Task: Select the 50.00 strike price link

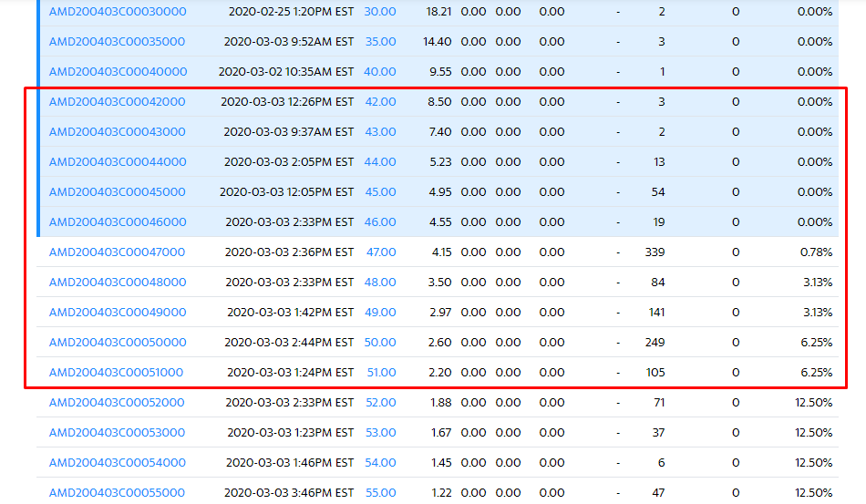Action: (x=380, y=343)
